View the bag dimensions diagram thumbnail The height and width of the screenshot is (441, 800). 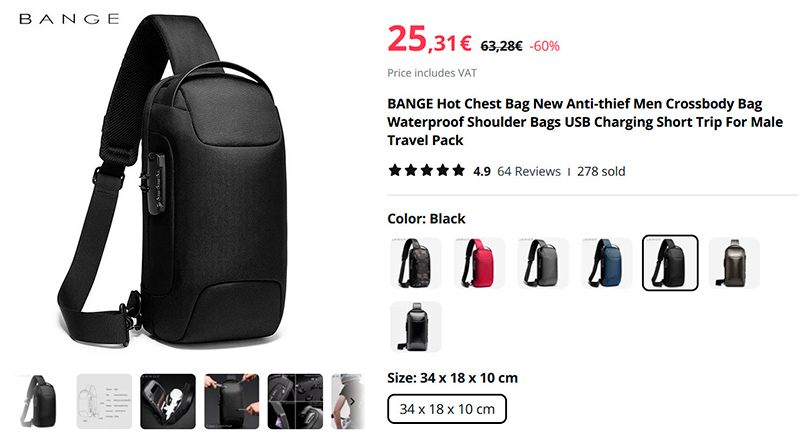(x=104, y=401)
